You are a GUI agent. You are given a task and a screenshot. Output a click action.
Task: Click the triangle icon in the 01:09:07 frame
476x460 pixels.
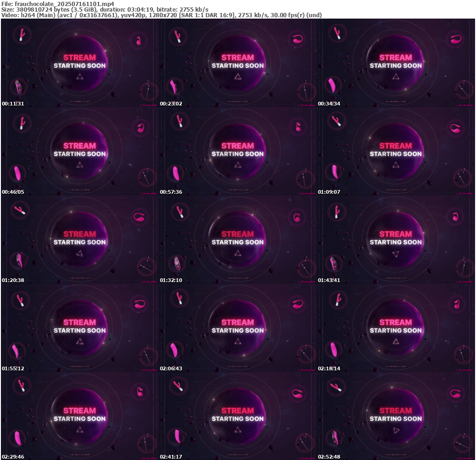[396, 165]
